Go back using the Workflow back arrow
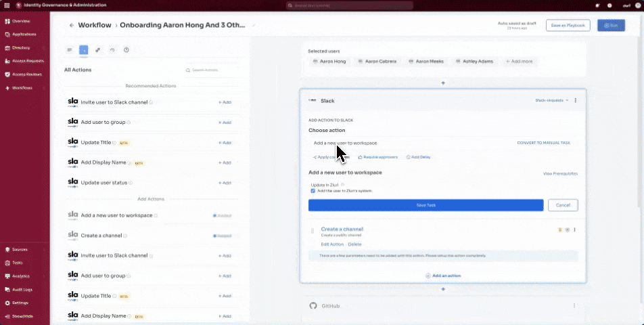This screenshot has height=325, width=644. [x=72, y=25]
